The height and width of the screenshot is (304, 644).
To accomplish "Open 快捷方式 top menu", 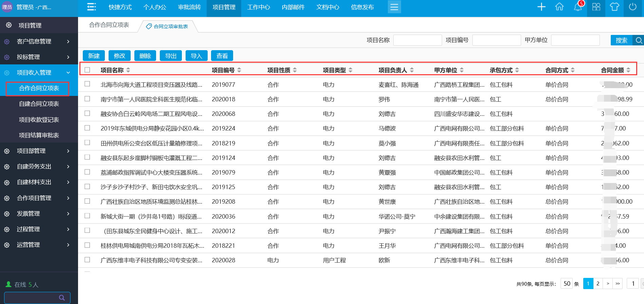I will [x=120, y=7].
